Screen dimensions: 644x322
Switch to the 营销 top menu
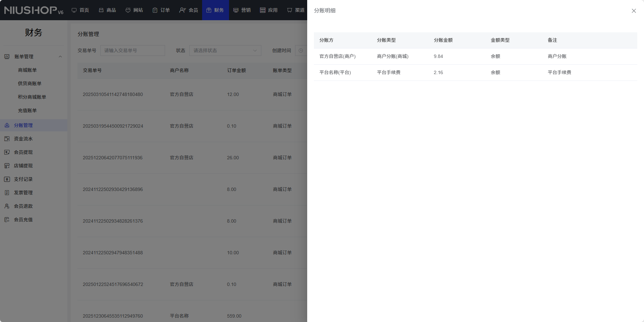(242, 10)
